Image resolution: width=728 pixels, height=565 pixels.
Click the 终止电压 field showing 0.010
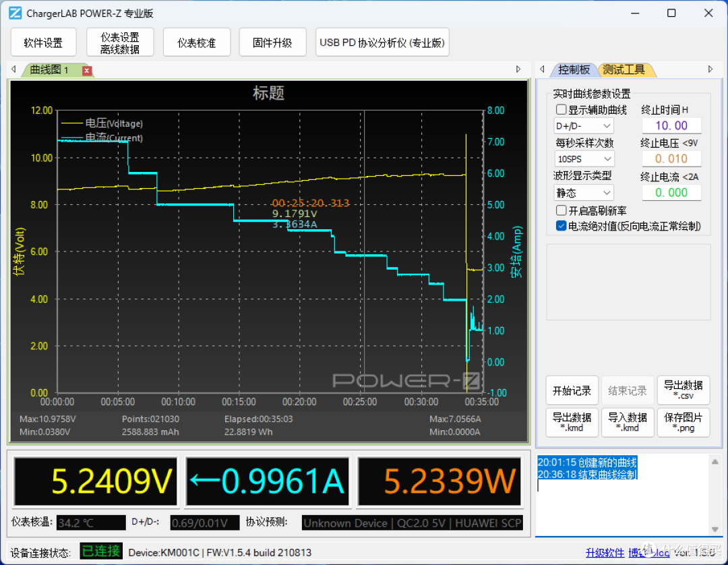(671, 158)
